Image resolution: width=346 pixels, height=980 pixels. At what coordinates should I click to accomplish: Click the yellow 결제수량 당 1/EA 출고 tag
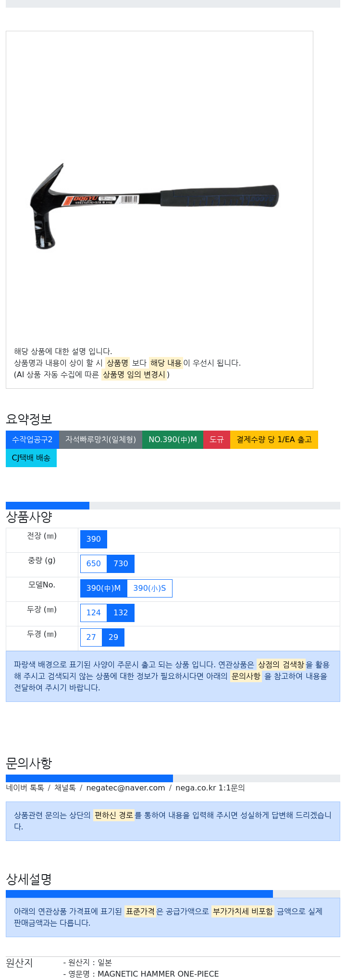click(274, 440)
